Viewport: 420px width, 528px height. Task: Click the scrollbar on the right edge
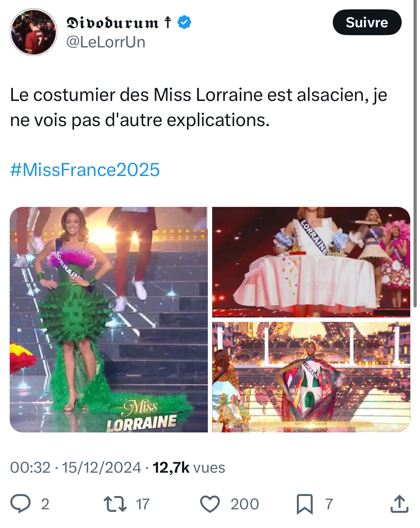(x=415, y=154)
